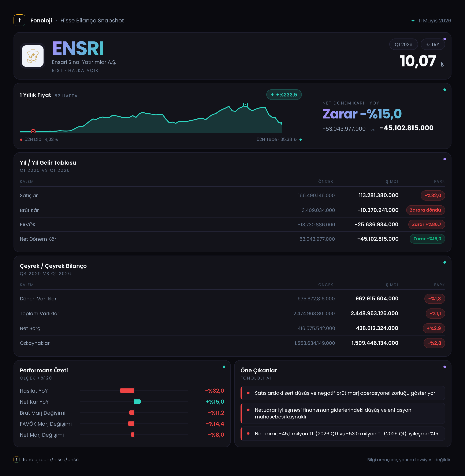Image resolution: width=465 pixels, height=476 pixels.
Task: Click the Performans Özeti heading
Action: pyautogui.click(x=44, y=370)
